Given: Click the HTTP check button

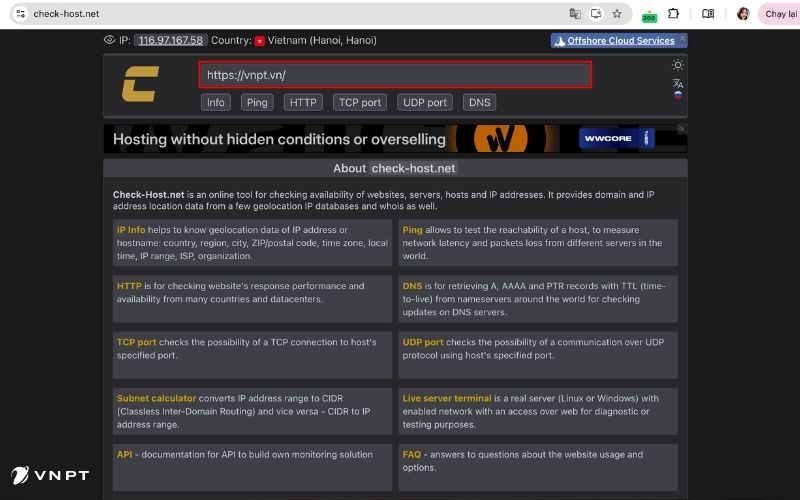Looking at the screenshot, I should tap(303, 103).
